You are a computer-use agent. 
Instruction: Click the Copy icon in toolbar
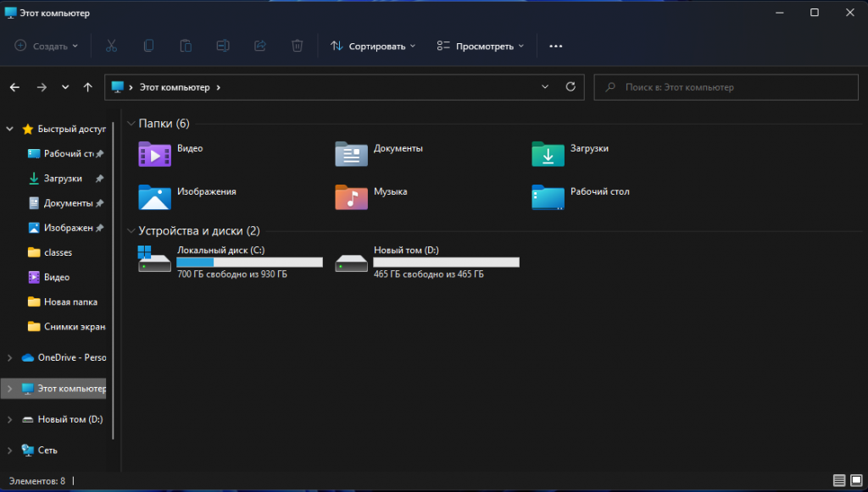[x=148, y=46]
